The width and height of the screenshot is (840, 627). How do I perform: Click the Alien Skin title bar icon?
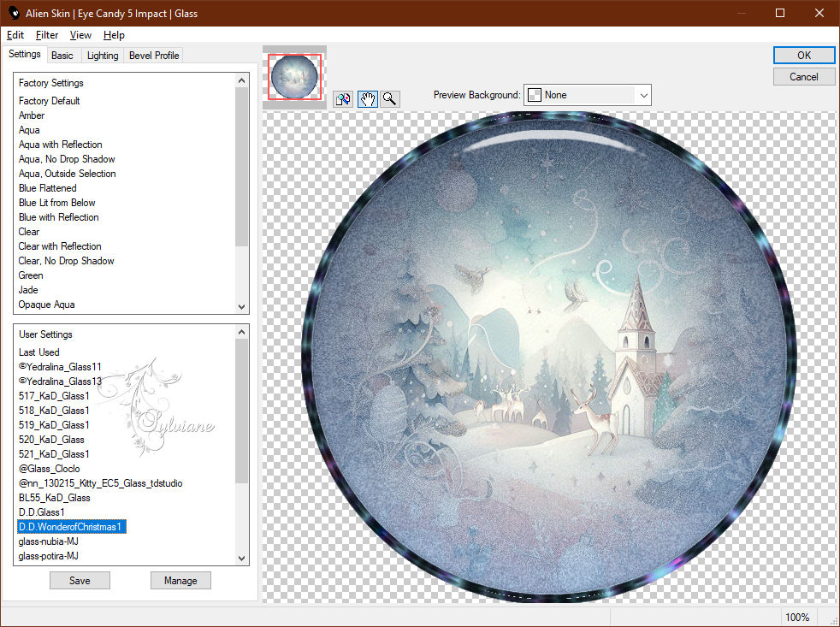[x=14, y=13]
